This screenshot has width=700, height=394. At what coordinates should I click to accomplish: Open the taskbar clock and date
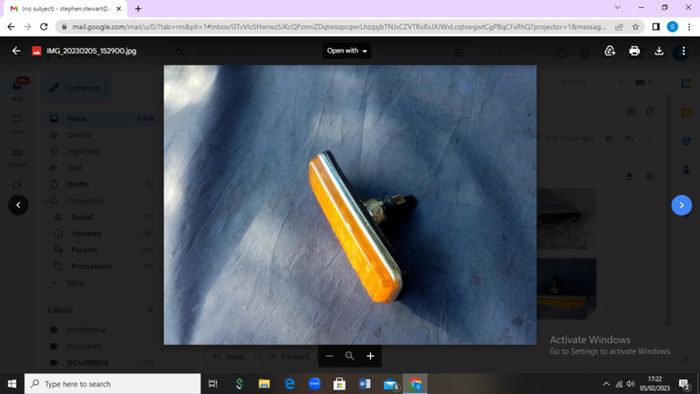coord(655,384)
